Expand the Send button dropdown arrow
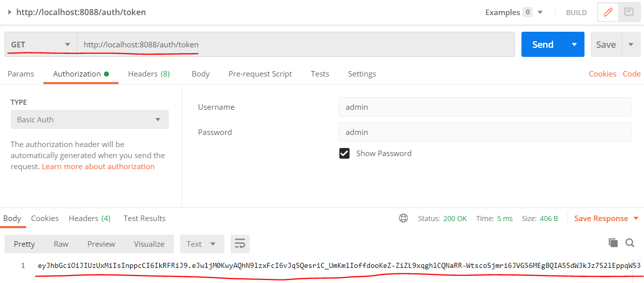644x283 pixels. (x=574, y=44)
